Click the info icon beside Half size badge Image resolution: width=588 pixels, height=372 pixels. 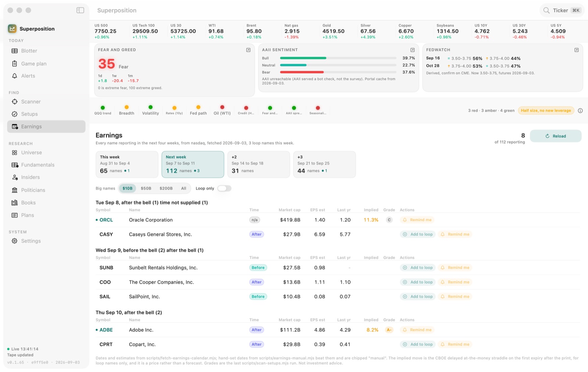[x=580, y=111]
